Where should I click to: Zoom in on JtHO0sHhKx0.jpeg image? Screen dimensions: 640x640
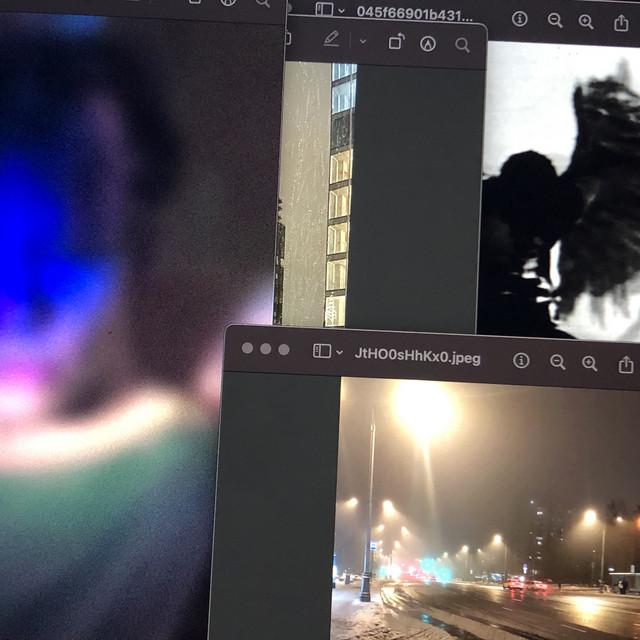point(589,363)
